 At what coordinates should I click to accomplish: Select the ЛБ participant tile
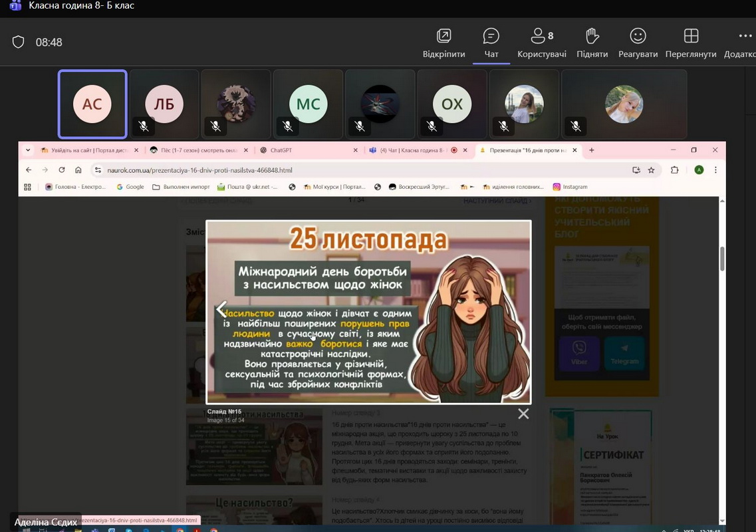[x=164, y=104]
